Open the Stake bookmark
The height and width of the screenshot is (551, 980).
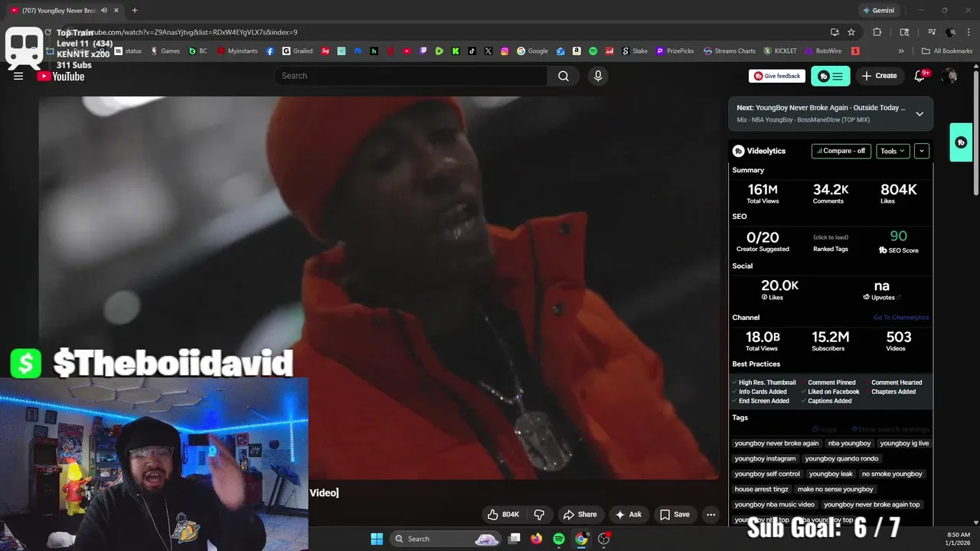(x=634, y=51)
